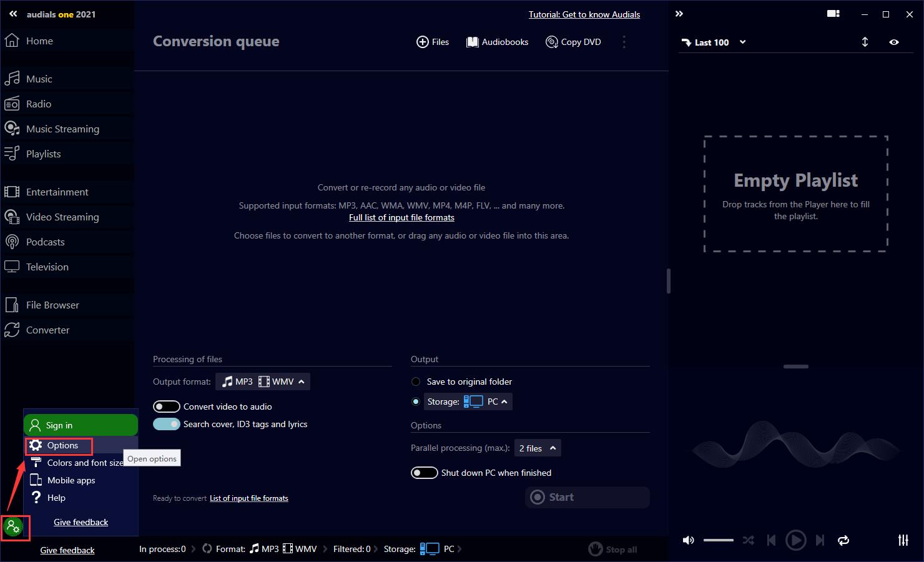Click the center panel vertical scrollbar

668,281
